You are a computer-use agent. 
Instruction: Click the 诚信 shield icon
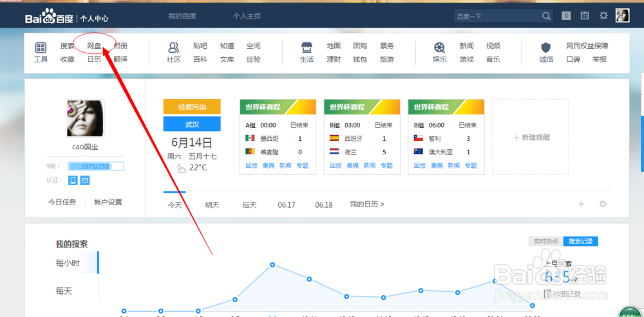(546, 48)
